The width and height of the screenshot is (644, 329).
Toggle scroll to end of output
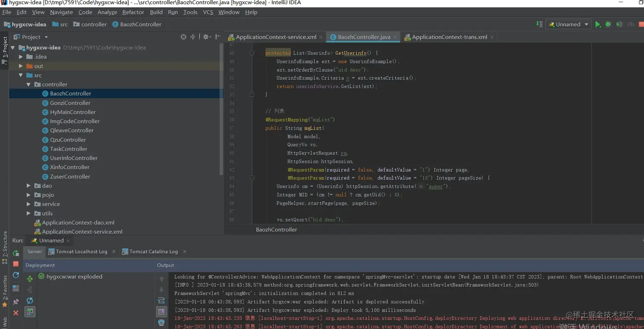(161, 312)
